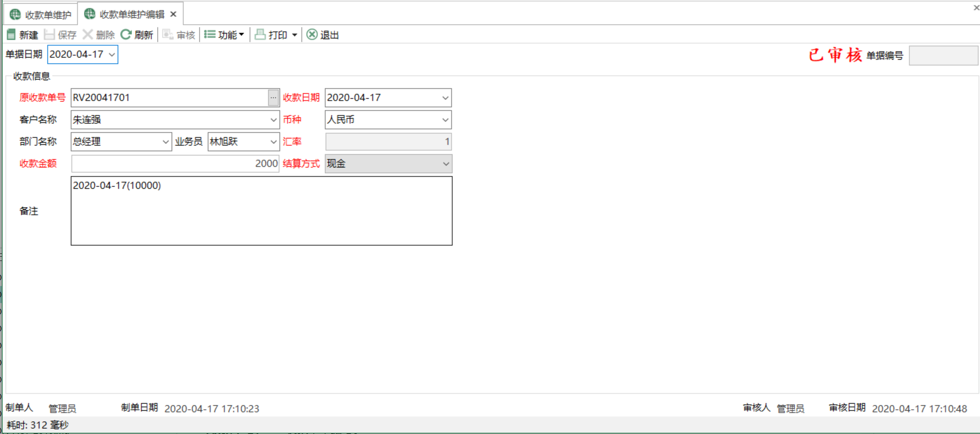Open the 收款日期 date dropdown
The image size is (980, 434).
click(x=445, y=98)
